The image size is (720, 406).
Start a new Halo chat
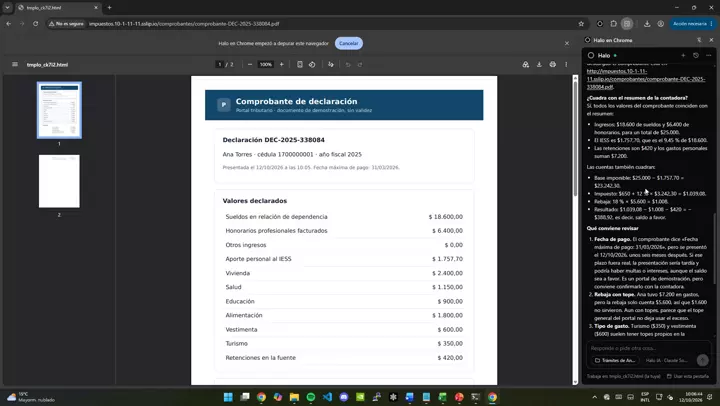point(683,55)
